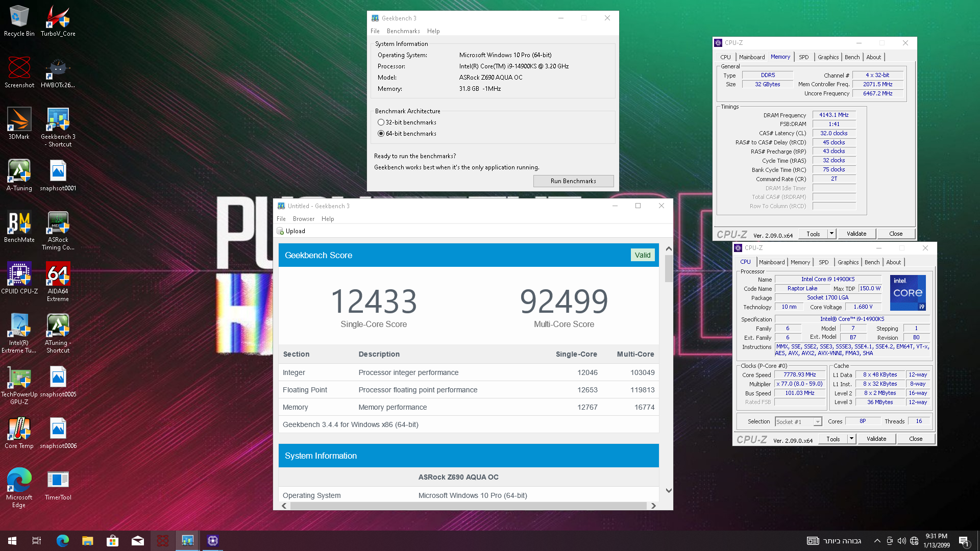Launch TimerTool desktop icon
The width and height of the screenshot is (980, 551).
[58, 485]
